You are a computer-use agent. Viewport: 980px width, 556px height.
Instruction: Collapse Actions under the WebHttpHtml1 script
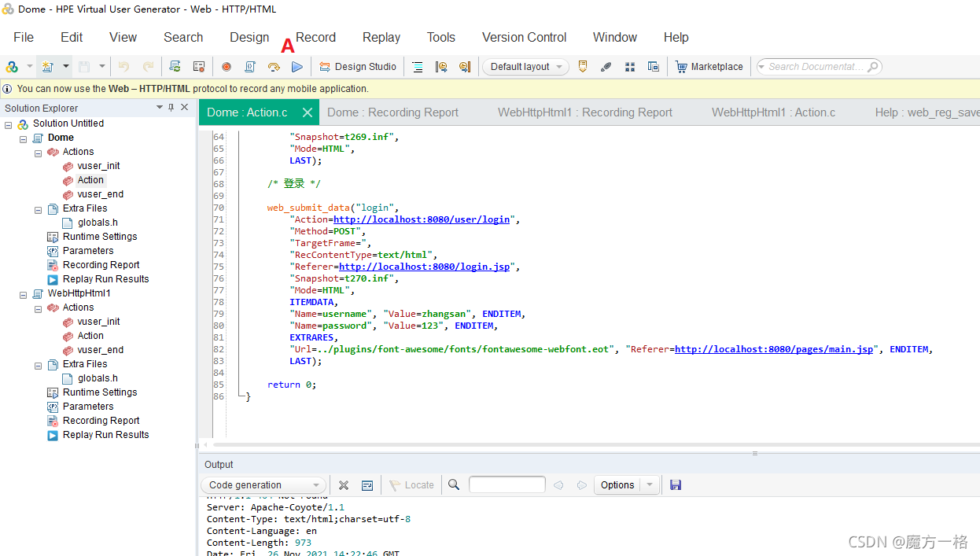pos(39,308)
